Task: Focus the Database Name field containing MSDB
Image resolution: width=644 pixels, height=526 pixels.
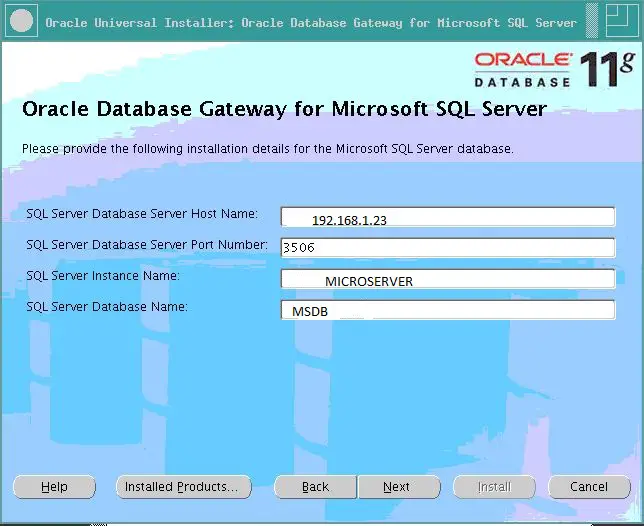Action: pos(448,310)
